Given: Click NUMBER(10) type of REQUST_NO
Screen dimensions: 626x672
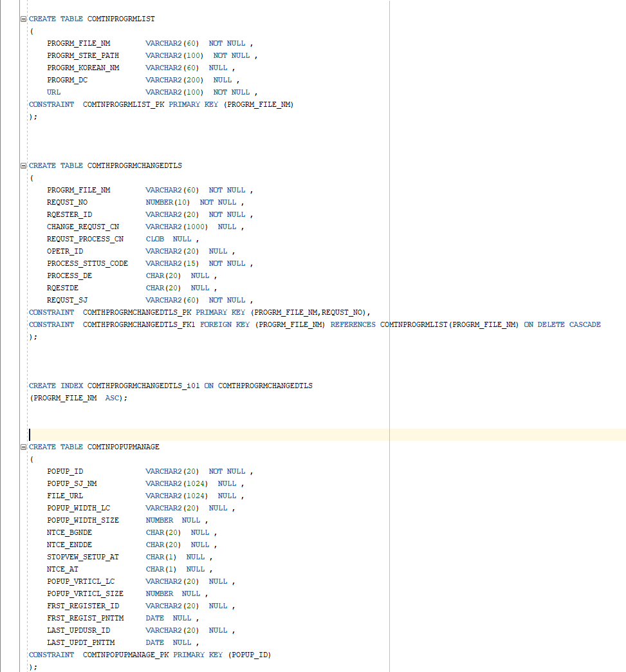Looking at the screenshot, I should click(x=167, y=202).
